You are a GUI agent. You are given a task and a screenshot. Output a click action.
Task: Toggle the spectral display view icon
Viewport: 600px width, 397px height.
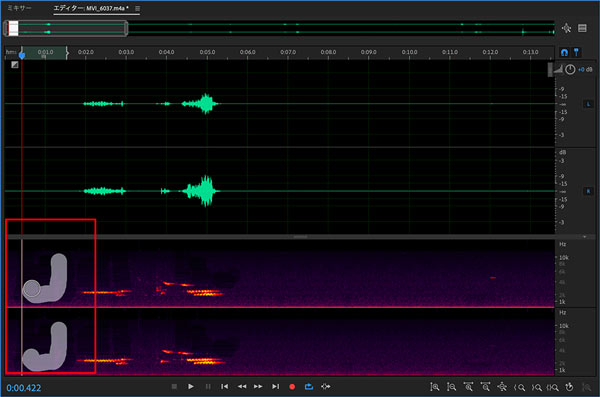[x=582, y=28]
